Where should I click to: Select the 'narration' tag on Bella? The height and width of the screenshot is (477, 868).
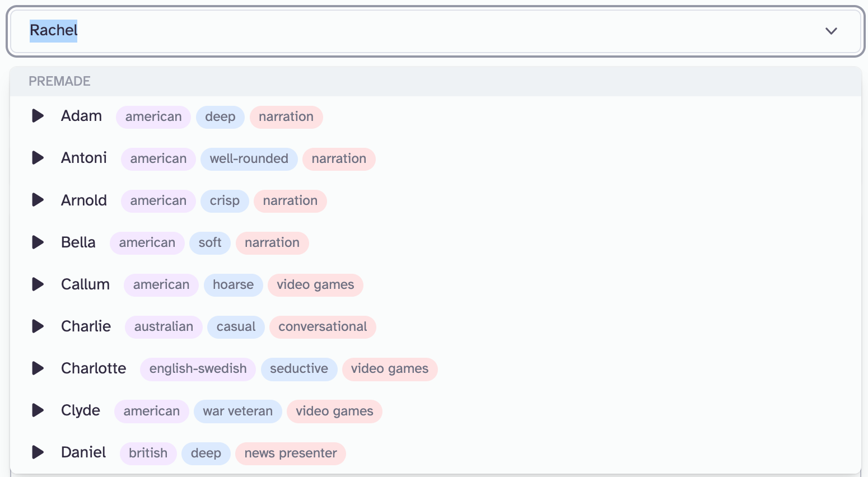click(272, 242)
